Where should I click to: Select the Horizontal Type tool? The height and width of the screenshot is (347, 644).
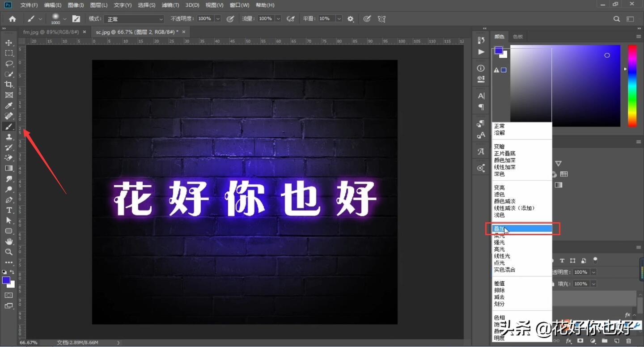point(8,210)
